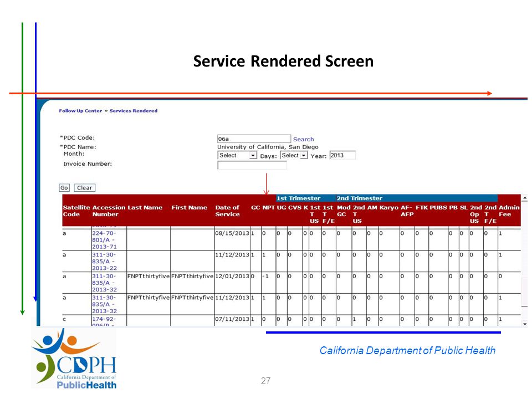Viewport: 532px width, 399px height.
Task: Open the Follow Up Center breadcrumb link
Action: click(80, 111)
